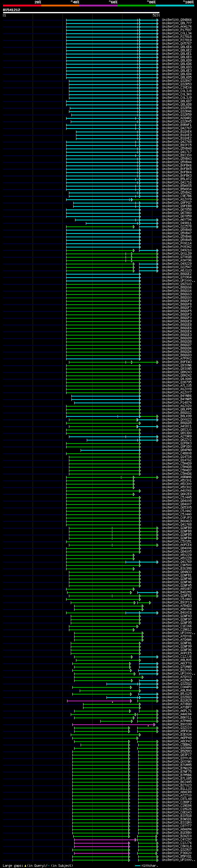Select the UniRef100_C3VEX4 label
The image size is (197, 868).
tap(177, 88)
